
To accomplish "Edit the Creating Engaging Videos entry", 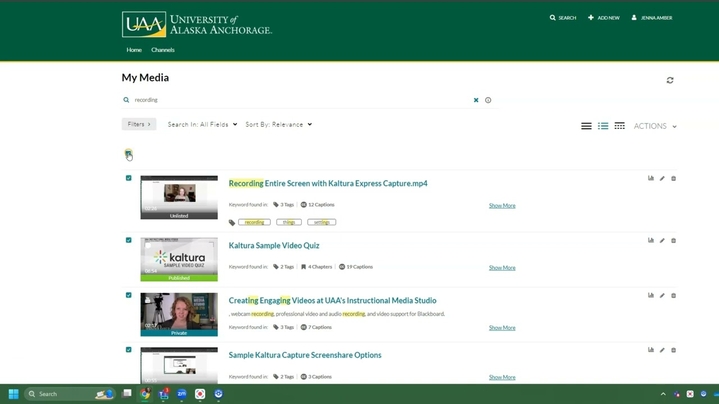I will pos(662,295).
